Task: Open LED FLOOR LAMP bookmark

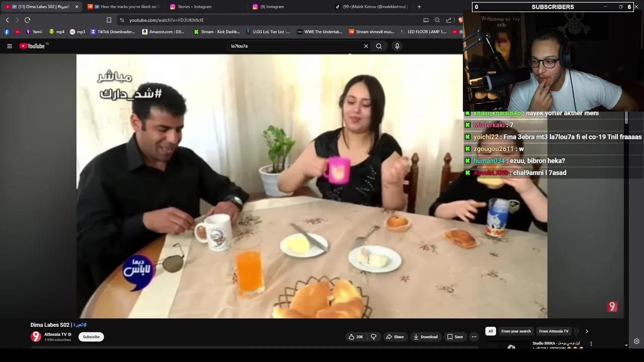Action: pos(423,32)
